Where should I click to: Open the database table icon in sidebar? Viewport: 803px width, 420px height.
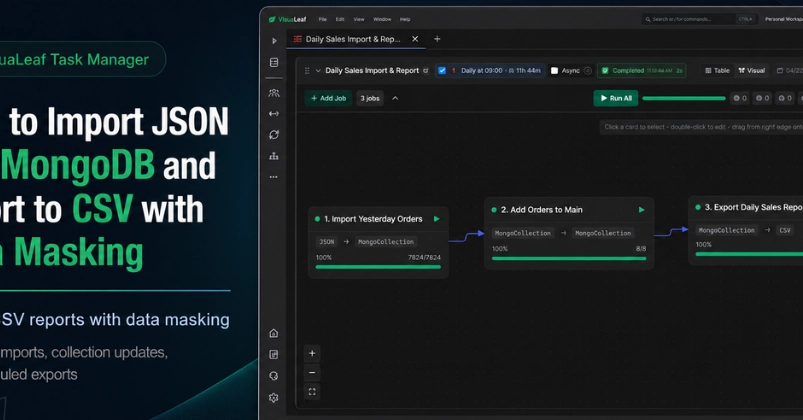click(274, 62)
